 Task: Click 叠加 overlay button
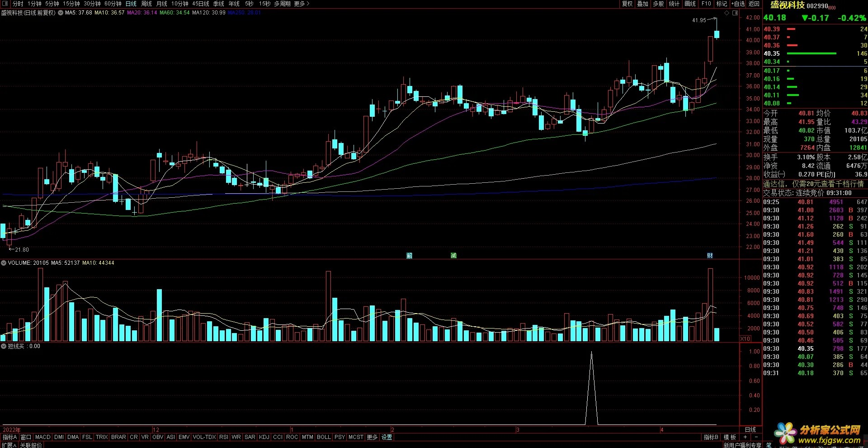click(x=642, y=4)
